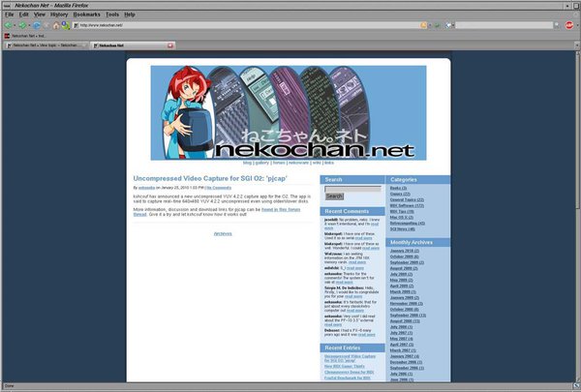The image size is (581, 392).
Task: Open the File menu
Action: point(9,15)
